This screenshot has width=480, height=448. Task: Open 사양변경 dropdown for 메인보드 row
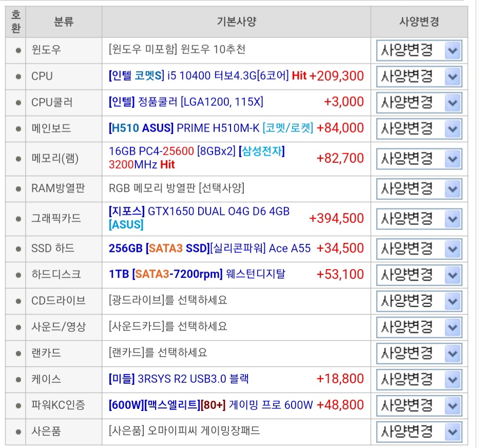pyautogui.click(x=419, y=129)
